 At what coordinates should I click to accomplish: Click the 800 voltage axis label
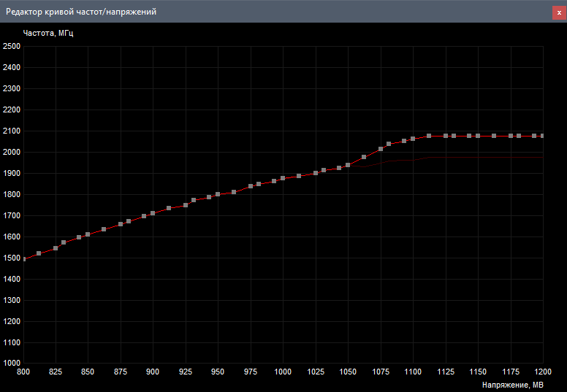23,372
